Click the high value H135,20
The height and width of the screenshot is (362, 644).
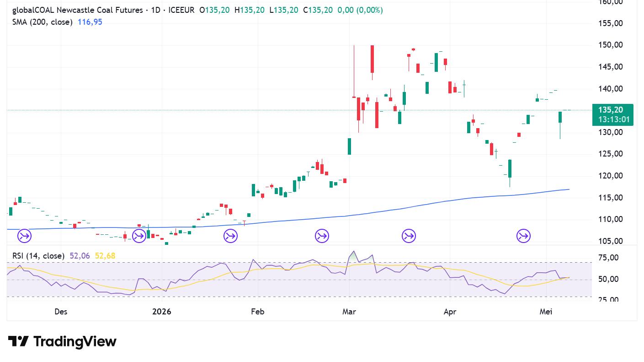(250, 10)
